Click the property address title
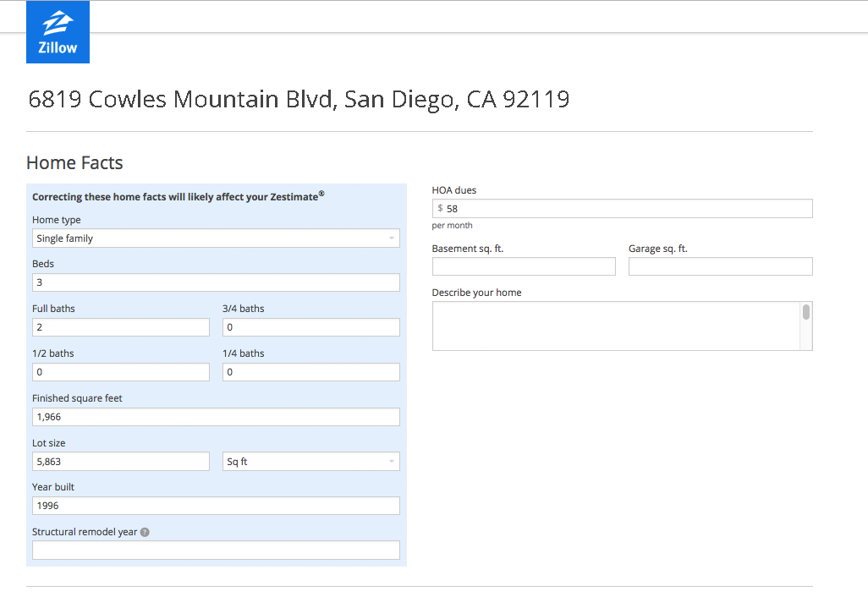The image size is (868, 597). point(299,100)
